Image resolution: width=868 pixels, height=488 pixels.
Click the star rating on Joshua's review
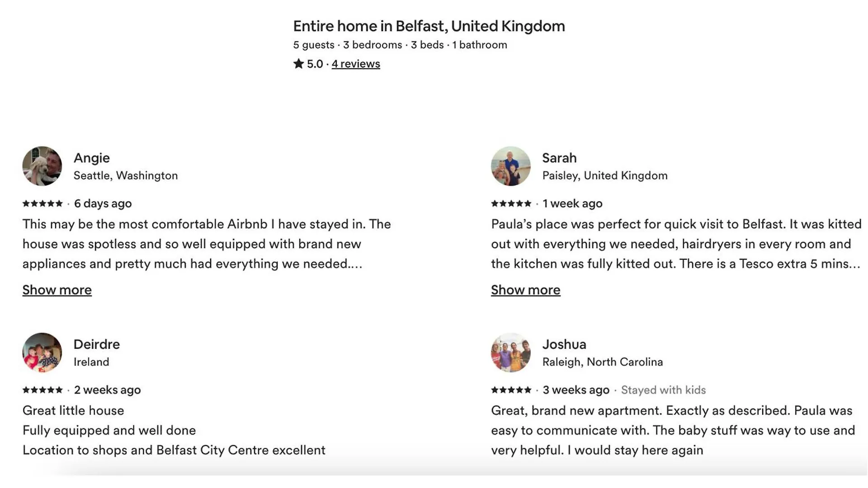(x=511, y=390)
